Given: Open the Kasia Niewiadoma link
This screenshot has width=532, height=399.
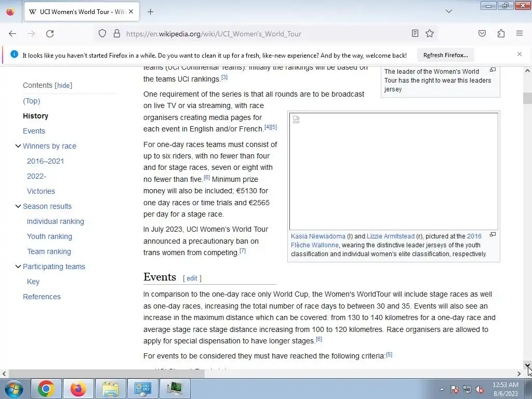Looking at the screenshot, I should tap(318, 236).
